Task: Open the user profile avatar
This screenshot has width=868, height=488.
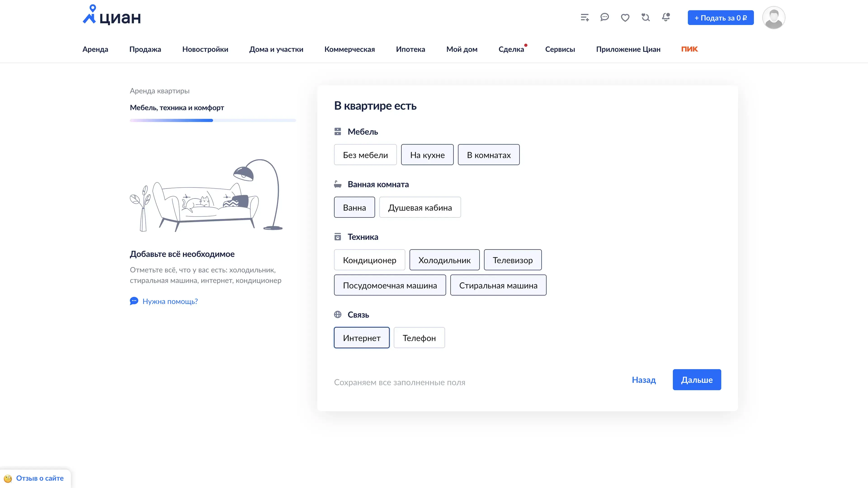Action: coord(774,18)
